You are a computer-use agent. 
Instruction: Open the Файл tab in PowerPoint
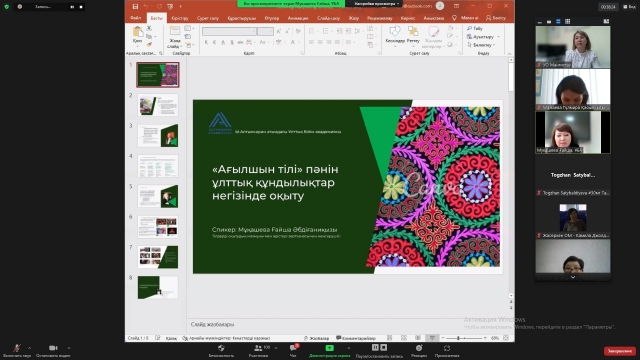click(x=136, y=18)
